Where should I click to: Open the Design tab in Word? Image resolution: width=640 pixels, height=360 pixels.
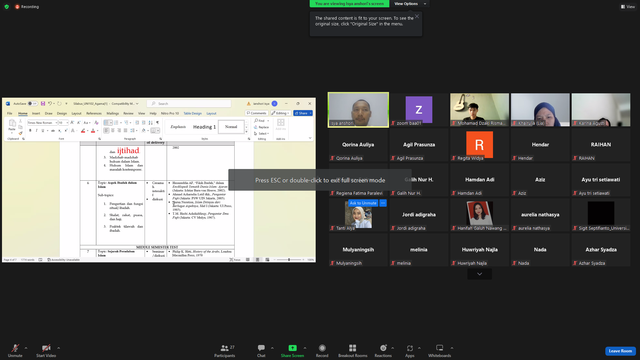(x=62, y=113)
